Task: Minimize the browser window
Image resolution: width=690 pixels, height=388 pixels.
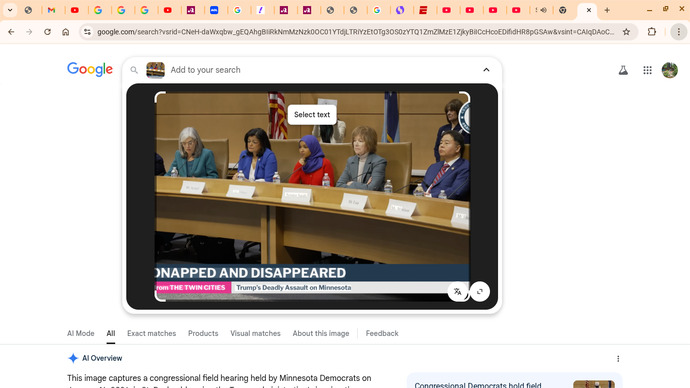Action: [650, 10]
